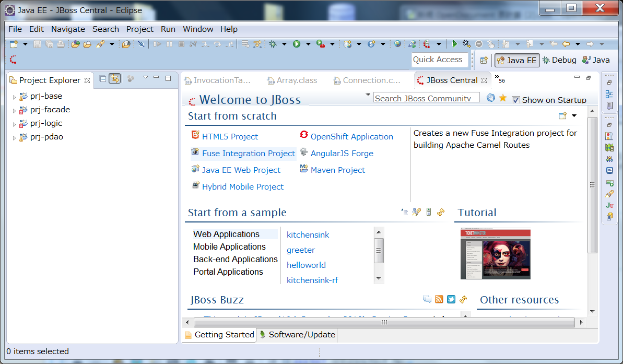The height and width of the screenshot is (364, 623).
Task: Open the Project menu
Action: point(140,29)
